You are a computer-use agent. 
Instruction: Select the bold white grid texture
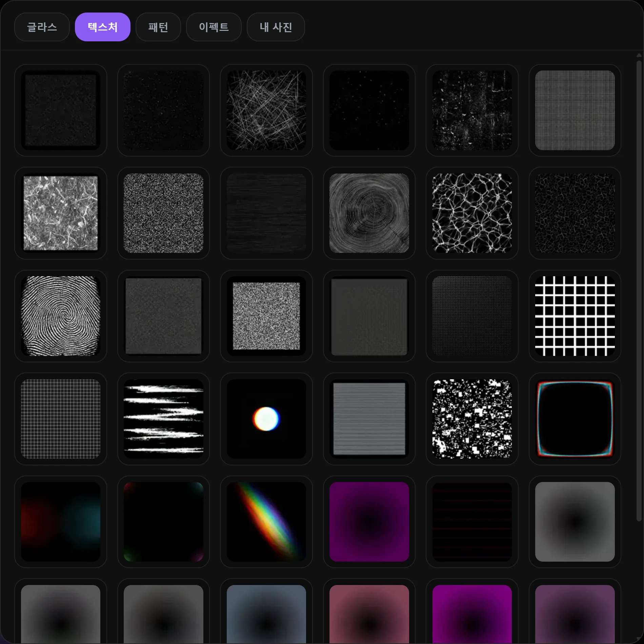click(575, 316)
